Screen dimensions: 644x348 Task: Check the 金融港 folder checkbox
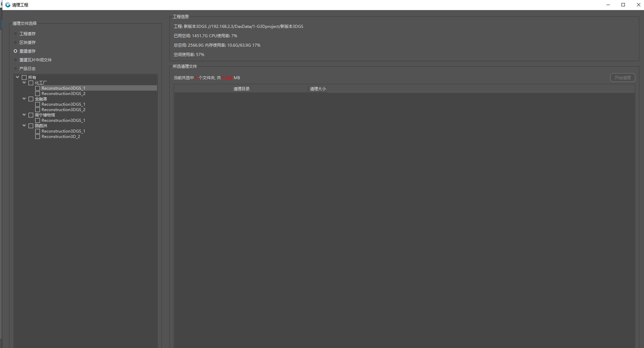click(31, 99)
